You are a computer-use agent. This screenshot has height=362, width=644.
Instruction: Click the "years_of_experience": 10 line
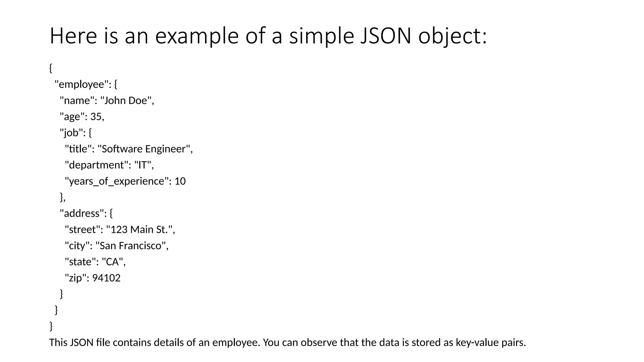click(x=125, y=181)
